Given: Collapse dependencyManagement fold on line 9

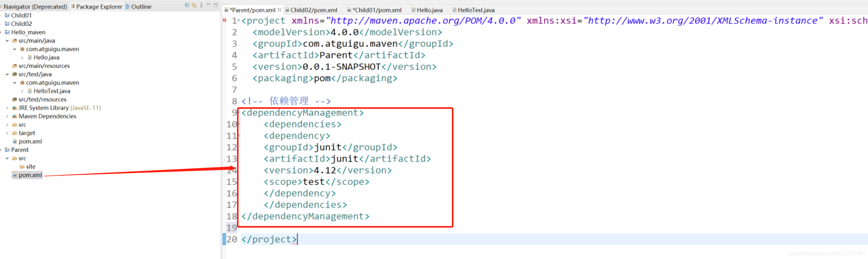Looking at the screenshot, I should [x=239, y=113].
